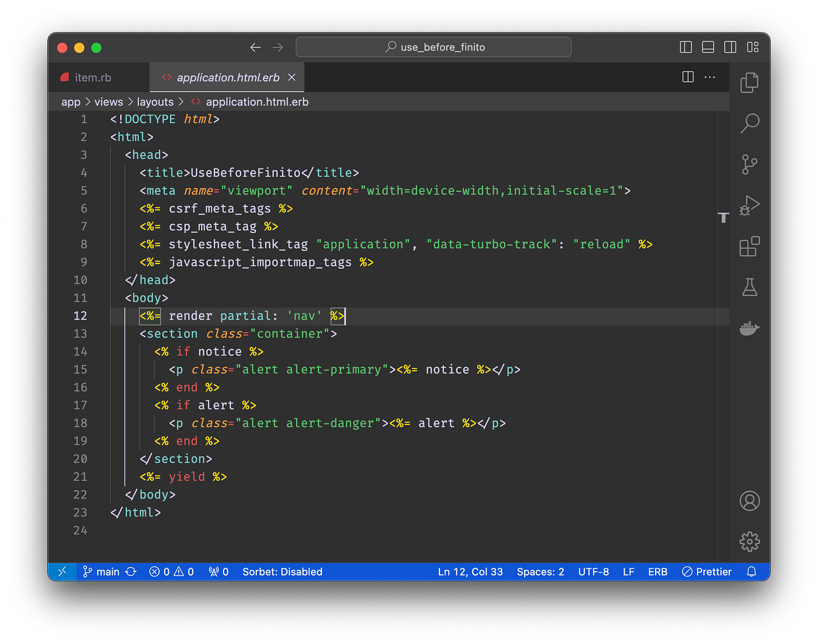
Task: Split the editor to the right
Action: pos(687,77)
